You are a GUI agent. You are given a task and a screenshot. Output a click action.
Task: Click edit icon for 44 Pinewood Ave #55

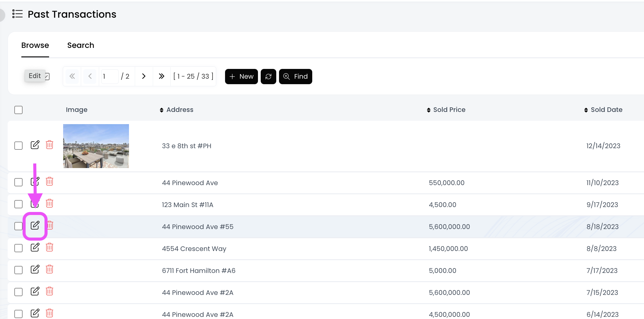tap(35, 226)
